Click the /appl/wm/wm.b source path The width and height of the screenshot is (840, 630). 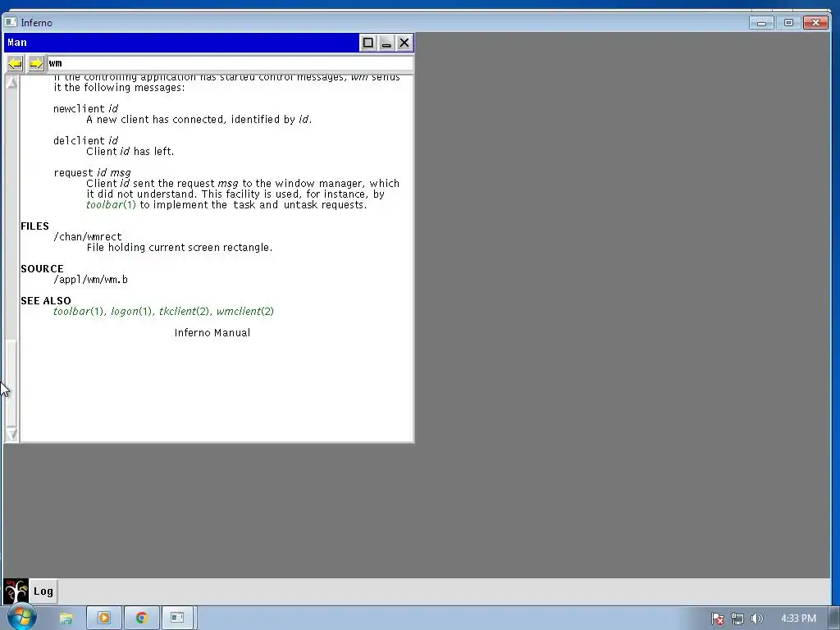90,280
